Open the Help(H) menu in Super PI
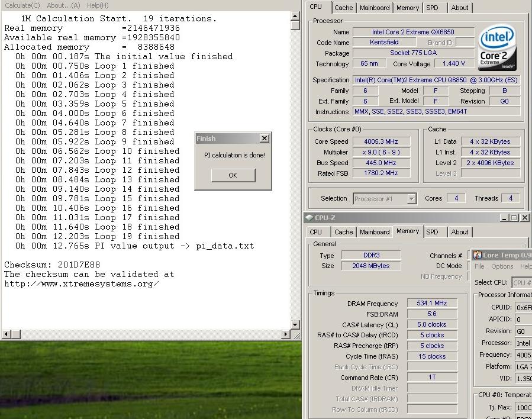Image resolution: width=532 pixels, height=419 pixels. (98, 5)
